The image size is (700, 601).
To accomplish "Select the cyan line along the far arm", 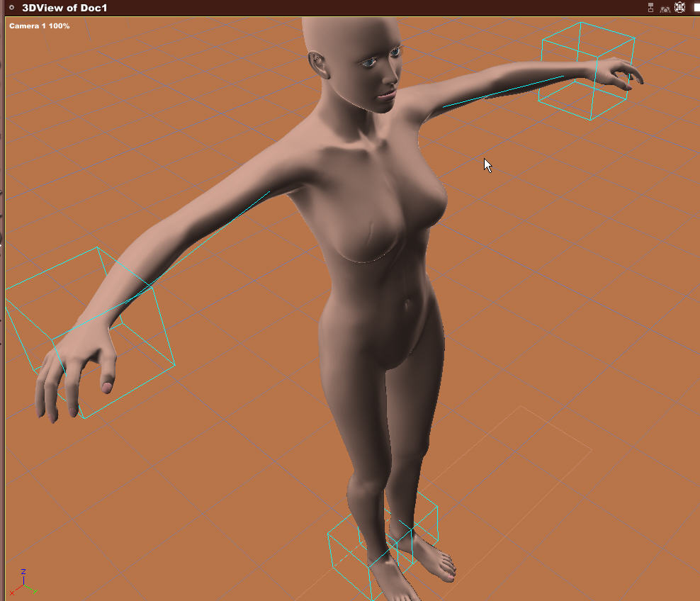I will [503, 91].
